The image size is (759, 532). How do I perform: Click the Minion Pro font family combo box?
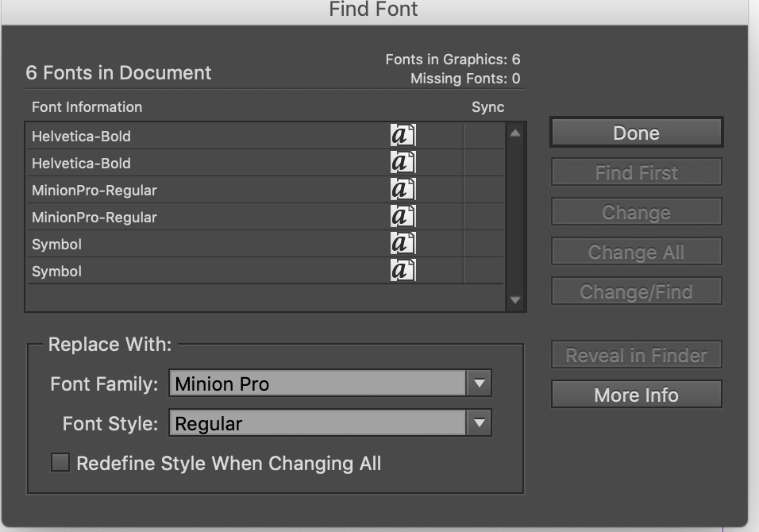pos(316,383)
